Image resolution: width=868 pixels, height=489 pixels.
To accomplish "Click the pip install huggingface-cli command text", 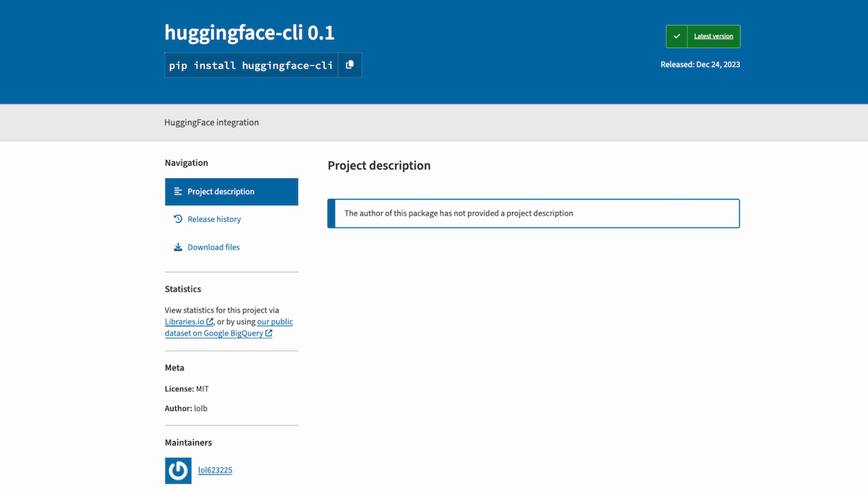I will tap(251, 65).
